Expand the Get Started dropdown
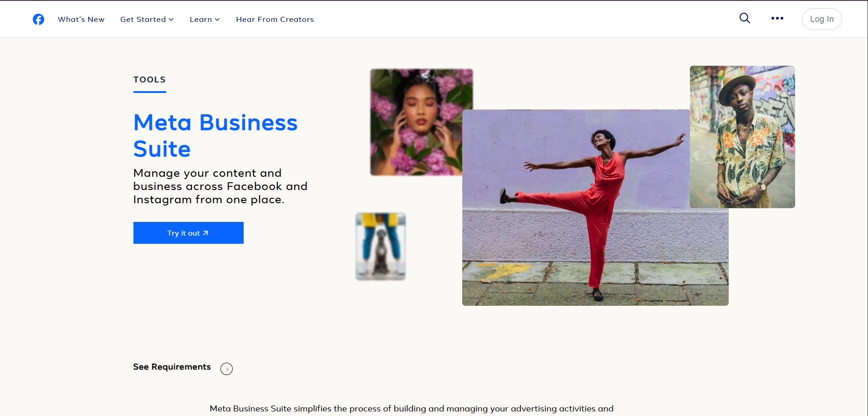The height and width of the screenshot is (416, 868). 147,19
